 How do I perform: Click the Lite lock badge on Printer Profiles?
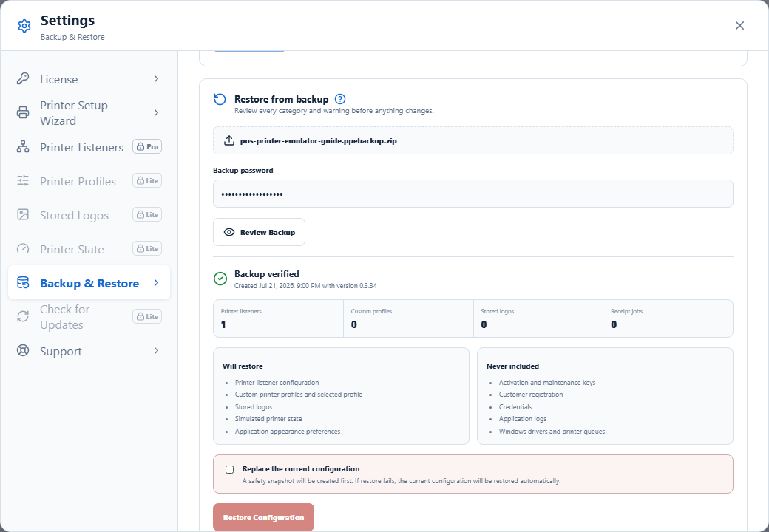[147, 181]
